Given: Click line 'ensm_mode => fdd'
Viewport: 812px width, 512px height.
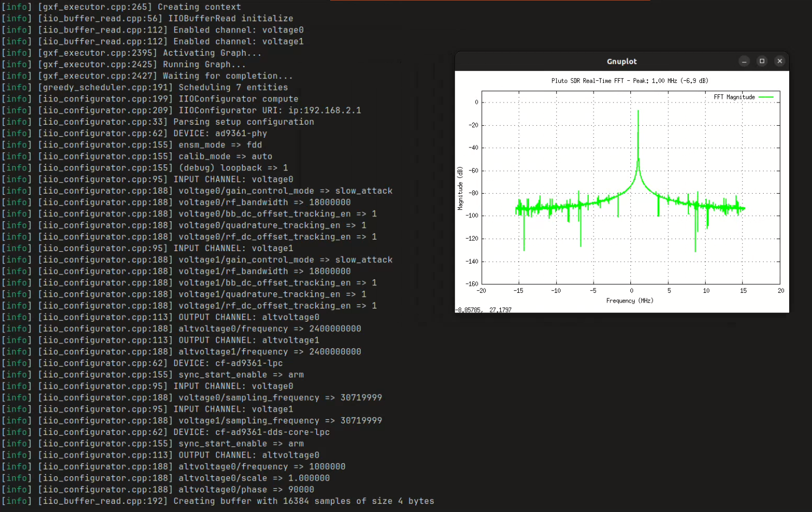Looking at the screenshot, I should (x=132, y=145).
